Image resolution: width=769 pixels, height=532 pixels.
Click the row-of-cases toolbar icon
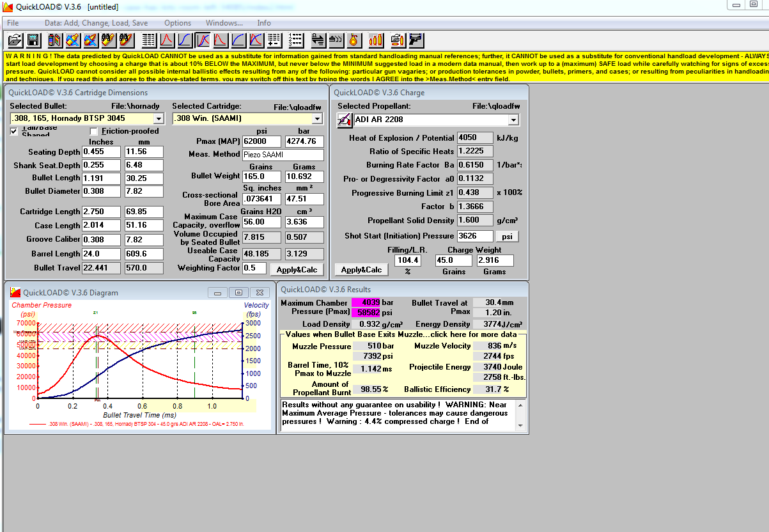point(336,40)
